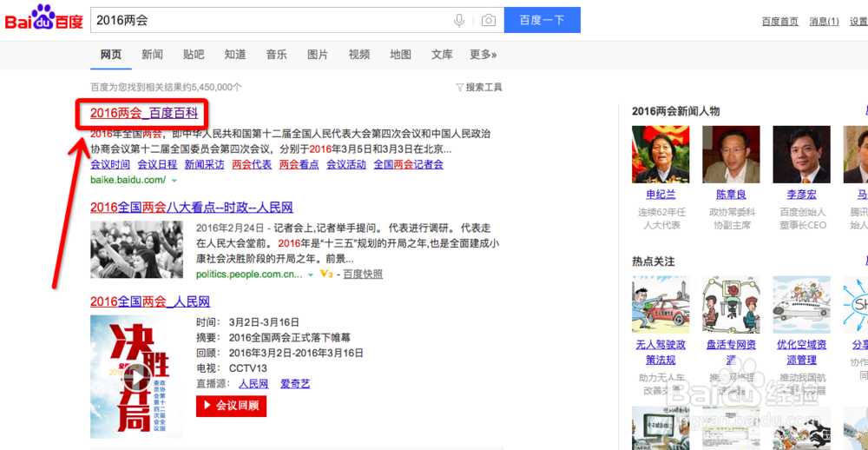This screenshot has width=868, height=450.
Task: Open 优化空域资源管理 topic link
Action: coord(801,353)
